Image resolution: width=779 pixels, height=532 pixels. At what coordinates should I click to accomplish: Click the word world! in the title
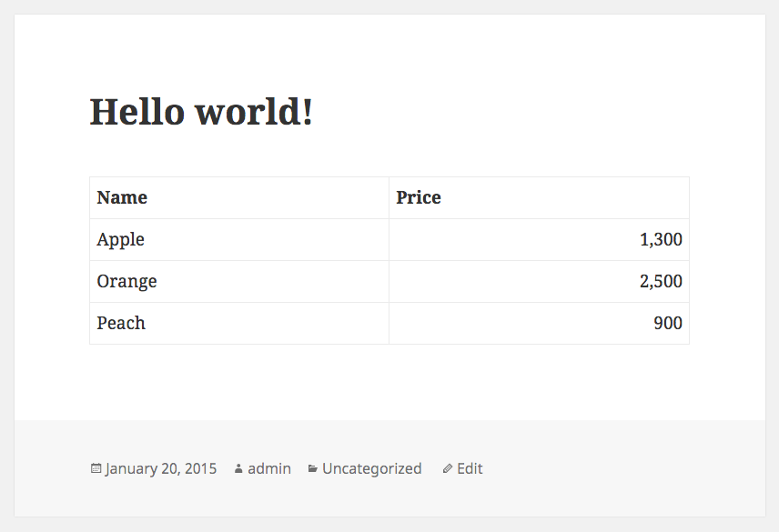coord(254,112)
